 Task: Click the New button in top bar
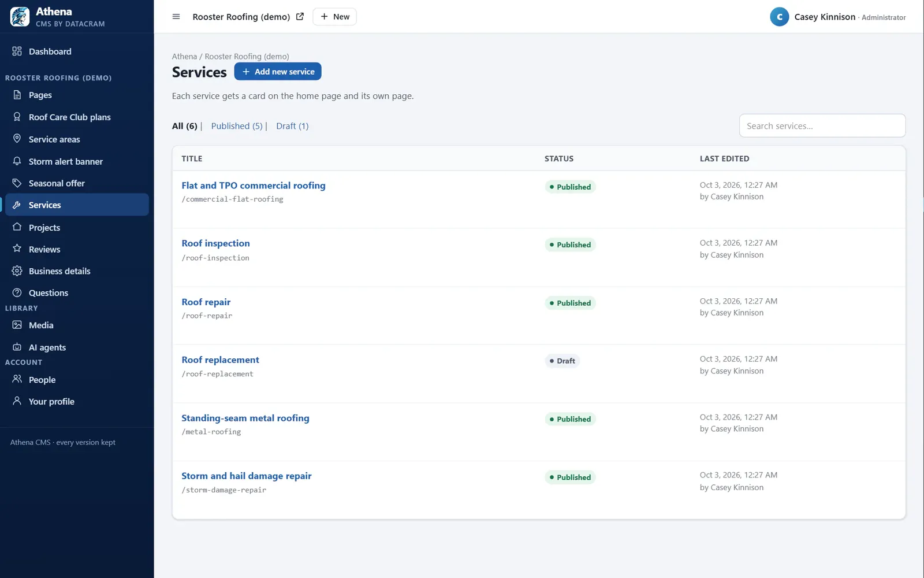pyautogui.click(x=335, y=17)
